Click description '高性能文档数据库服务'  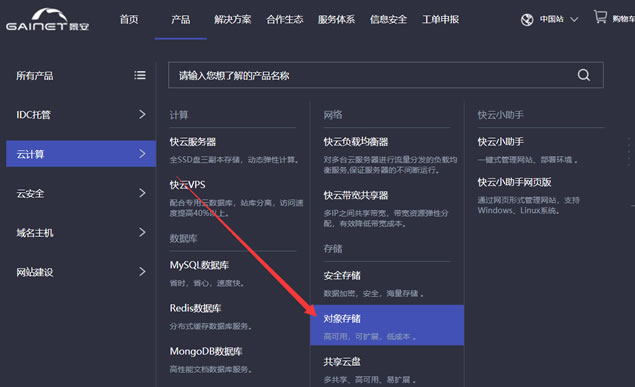pos(211,370)
